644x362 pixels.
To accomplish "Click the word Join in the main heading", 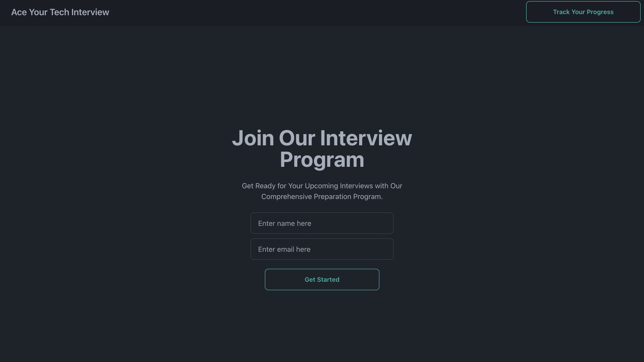I will (x=253, y=138).
